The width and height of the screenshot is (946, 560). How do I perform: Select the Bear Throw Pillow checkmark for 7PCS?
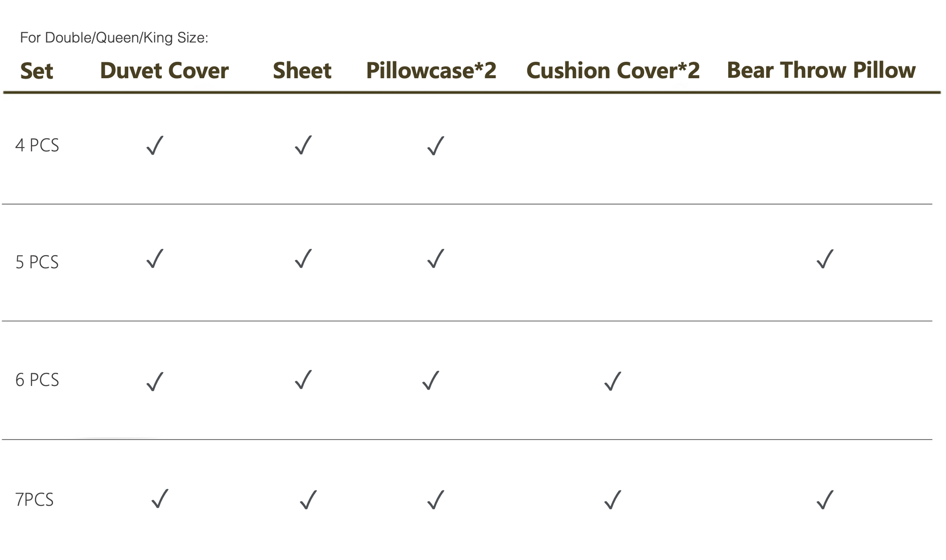(825, 500)
